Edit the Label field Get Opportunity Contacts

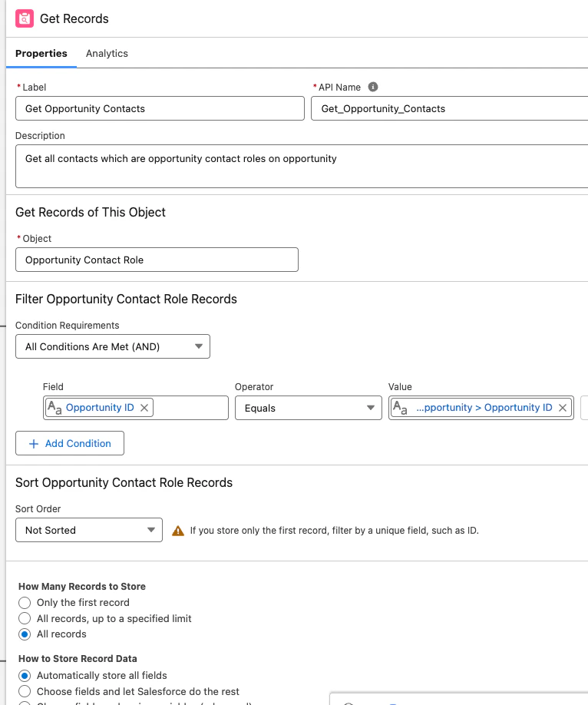pyautogui.click(x=160, y=108)
